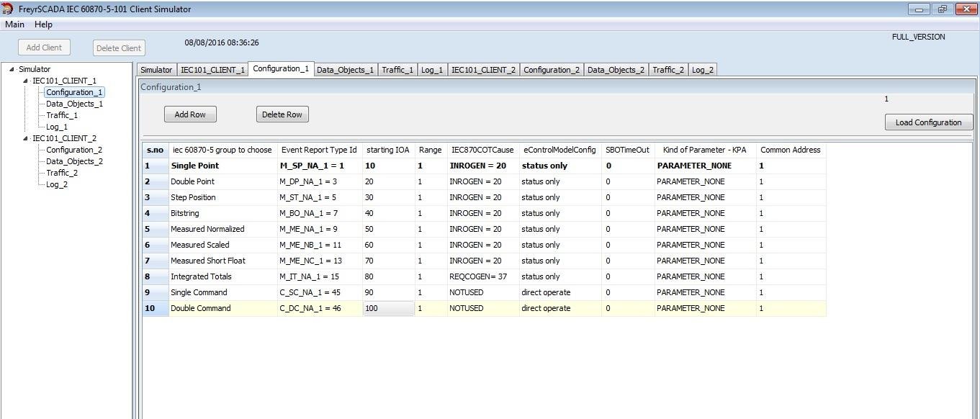Click the C_SC_NA_1 = 45 cell
The height and width of the screenshot is (419, 980).
320,292
